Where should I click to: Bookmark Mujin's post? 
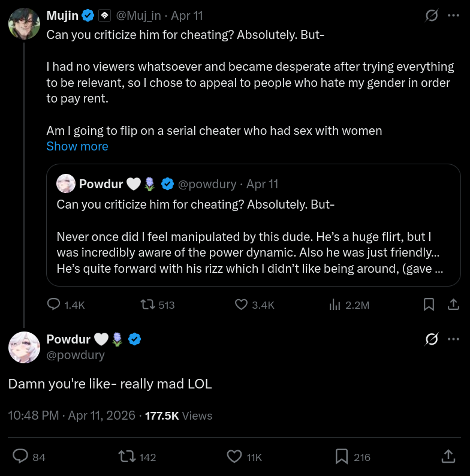click(x=429, y=305)
